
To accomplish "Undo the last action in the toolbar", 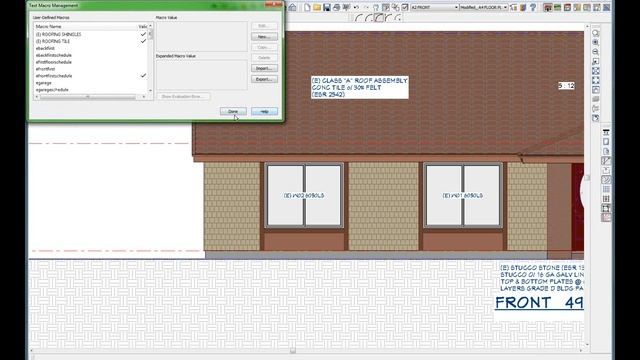I will tap(356, 7).
